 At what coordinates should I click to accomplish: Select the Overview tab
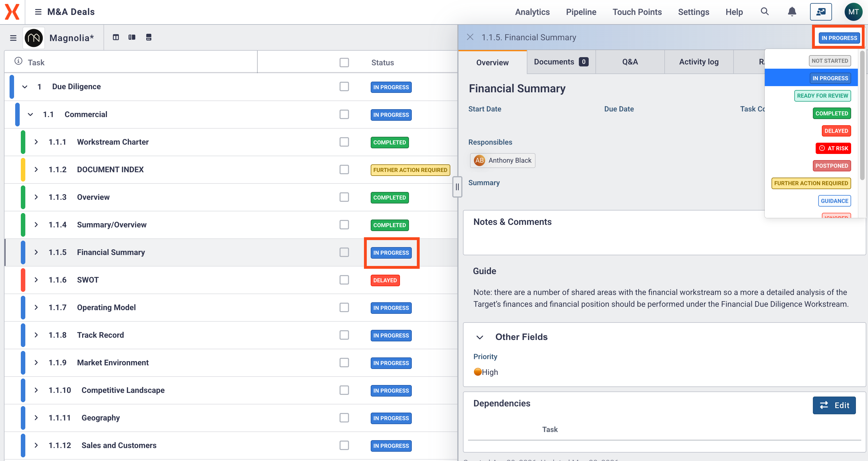click(492, 62)
